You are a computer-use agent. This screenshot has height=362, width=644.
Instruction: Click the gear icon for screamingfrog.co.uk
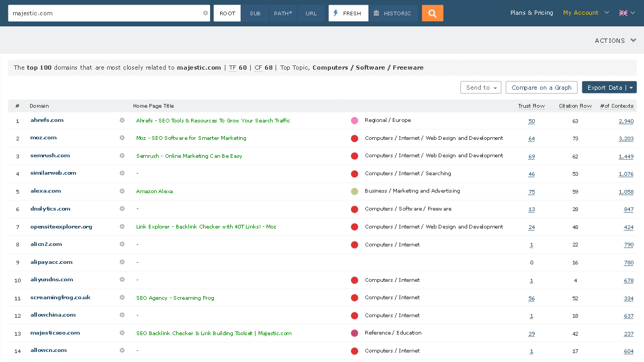[x=121, y=298]
